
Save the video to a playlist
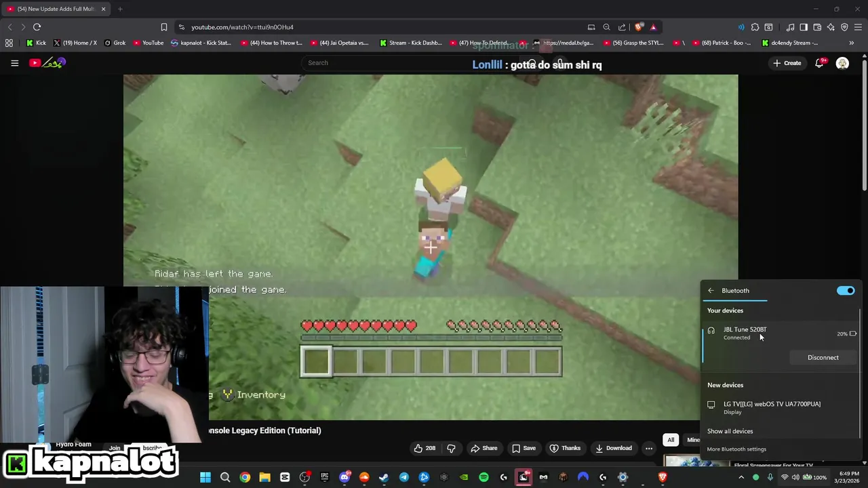pyautogui.click(x=523, y=448)
